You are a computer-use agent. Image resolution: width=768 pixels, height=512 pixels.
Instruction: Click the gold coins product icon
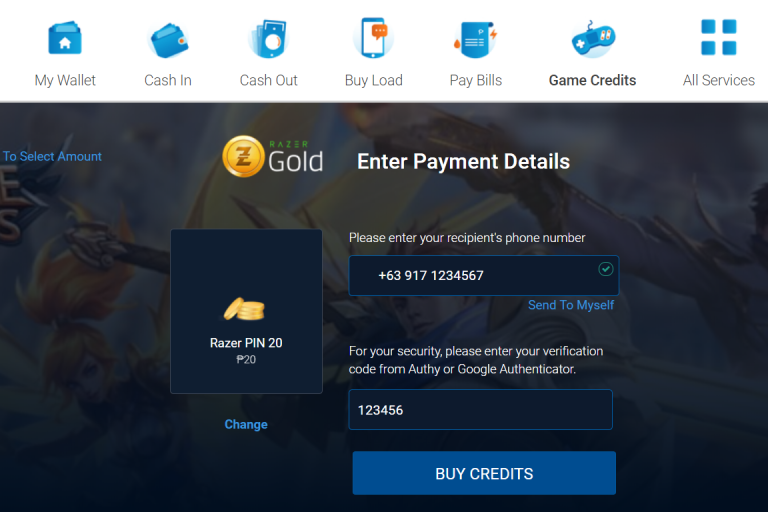tap(244, 309)
